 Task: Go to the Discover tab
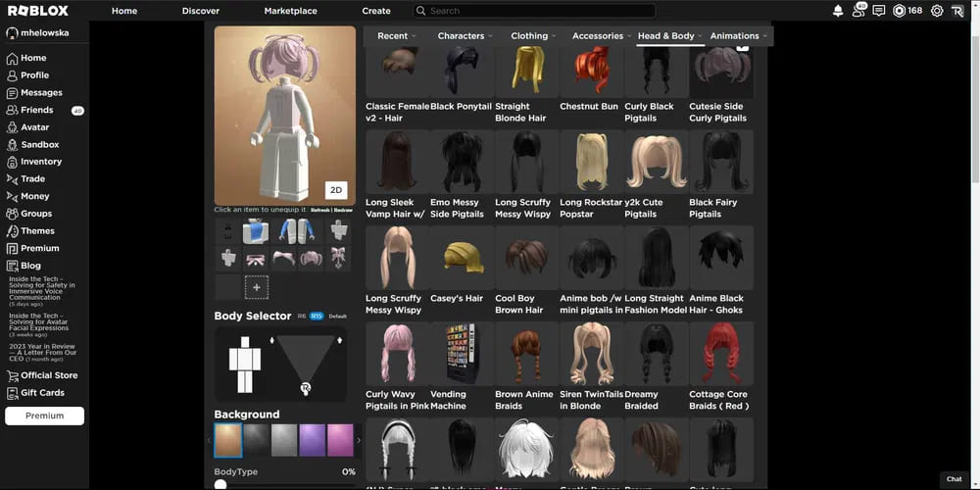pos(201,11)
